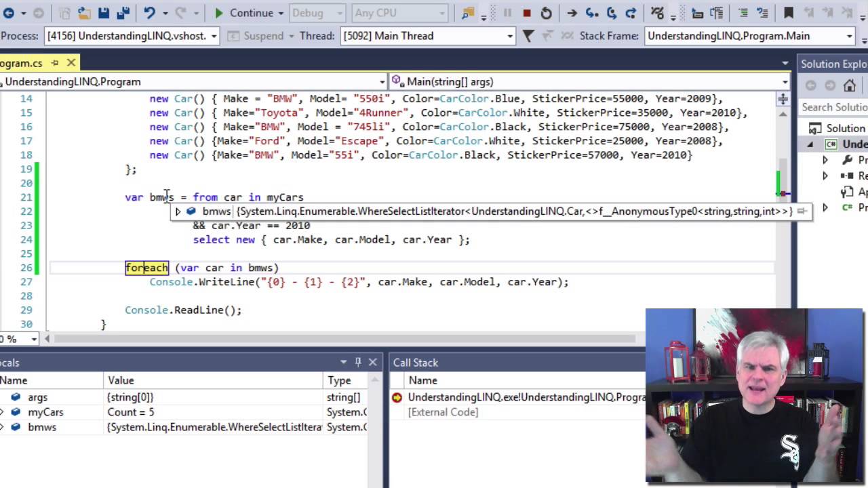
Task: Close the Locals panel
Action: point(372,362)
